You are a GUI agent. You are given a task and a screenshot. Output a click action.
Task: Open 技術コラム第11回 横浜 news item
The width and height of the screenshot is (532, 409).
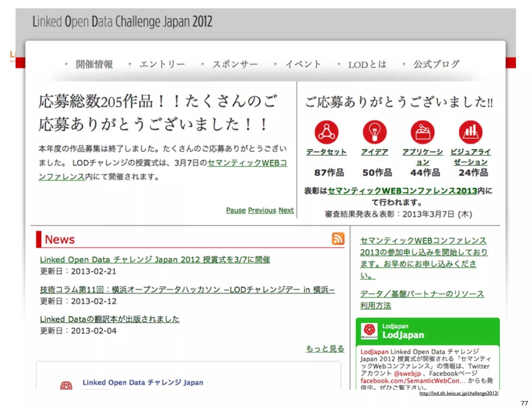pos(187,289)
